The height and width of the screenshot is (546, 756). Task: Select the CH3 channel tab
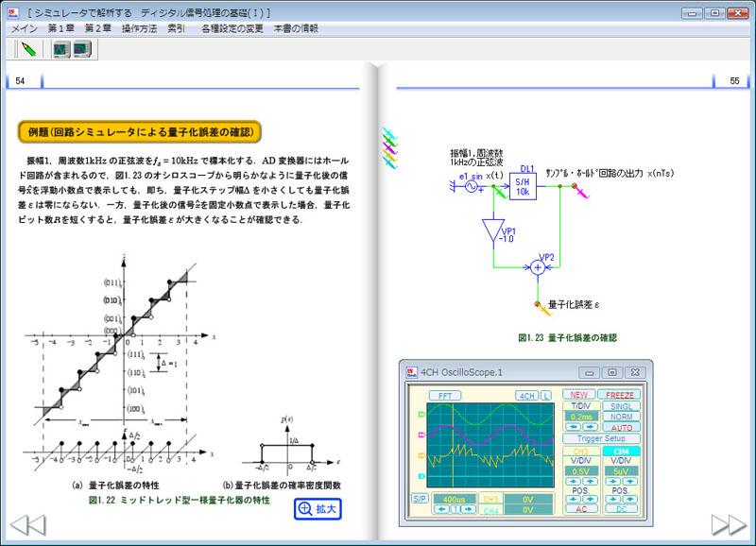click(581, 452)
